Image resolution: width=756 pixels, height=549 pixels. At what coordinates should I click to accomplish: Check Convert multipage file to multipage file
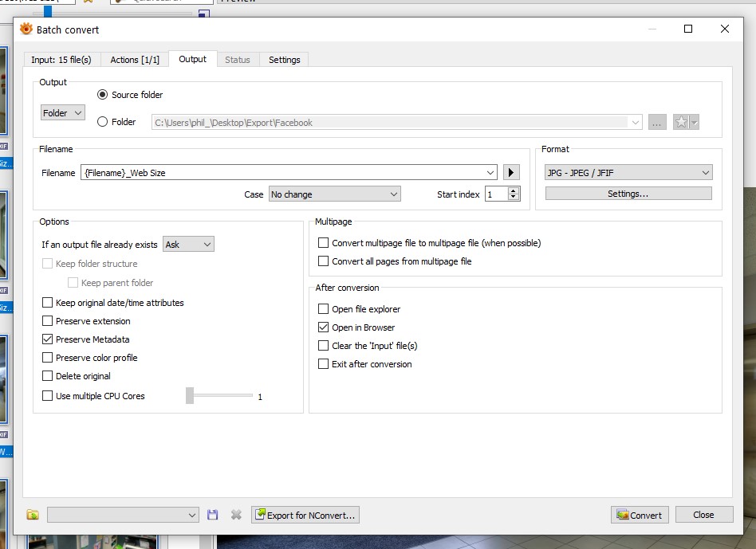point(324,243)
